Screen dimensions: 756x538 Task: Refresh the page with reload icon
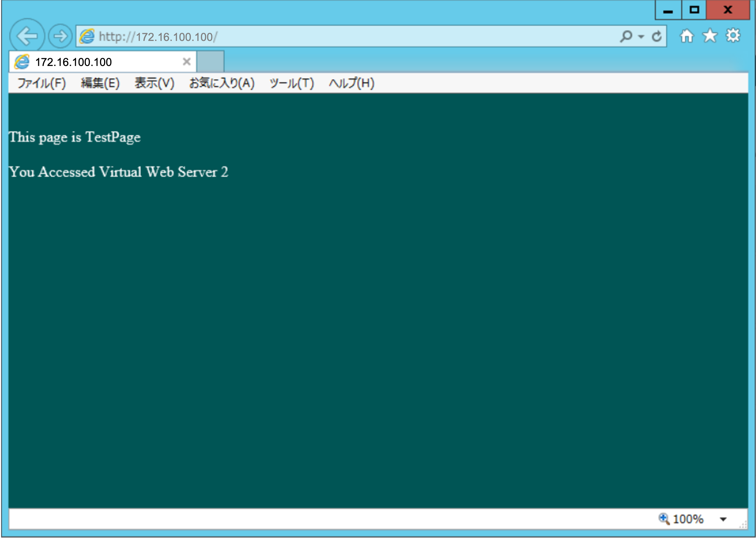click(x=656, y=36)
